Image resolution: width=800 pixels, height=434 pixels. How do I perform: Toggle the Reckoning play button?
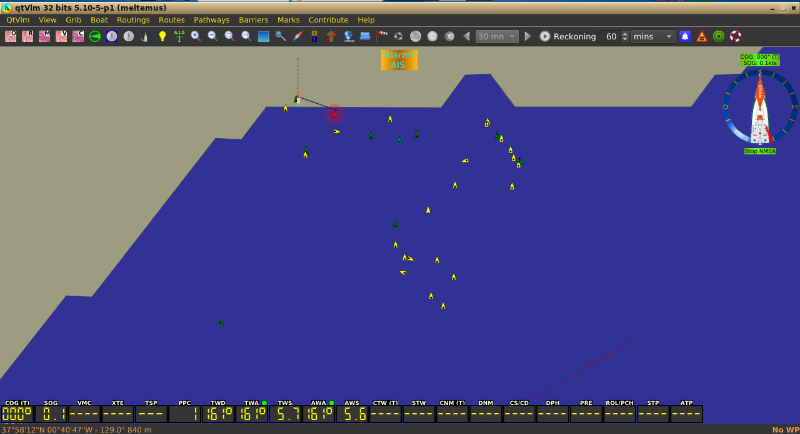coord(545,36)
